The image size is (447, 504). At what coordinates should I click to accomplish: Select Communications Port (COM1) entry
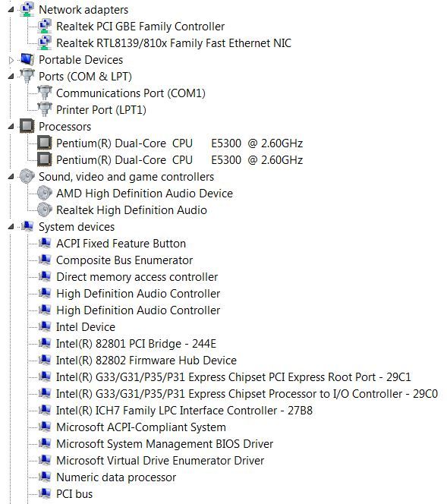pos(131,93)
